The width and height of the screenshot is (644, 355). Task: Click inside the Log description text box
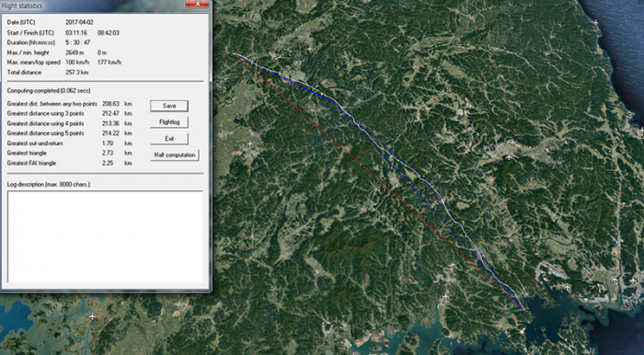(x=105, y=236)
